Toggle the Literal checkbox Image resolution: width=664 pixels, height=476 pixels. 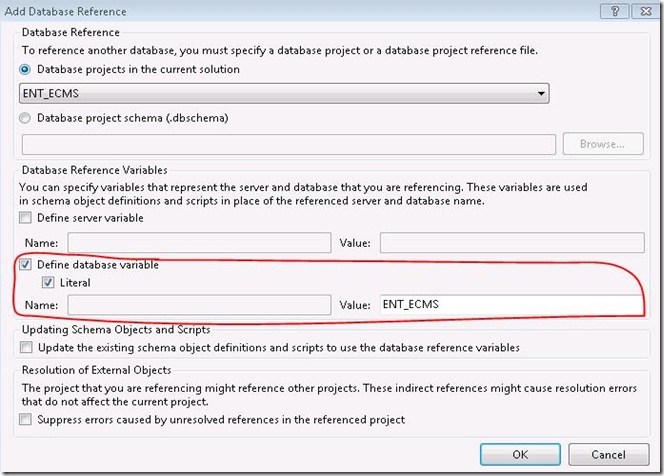[48, 283]
